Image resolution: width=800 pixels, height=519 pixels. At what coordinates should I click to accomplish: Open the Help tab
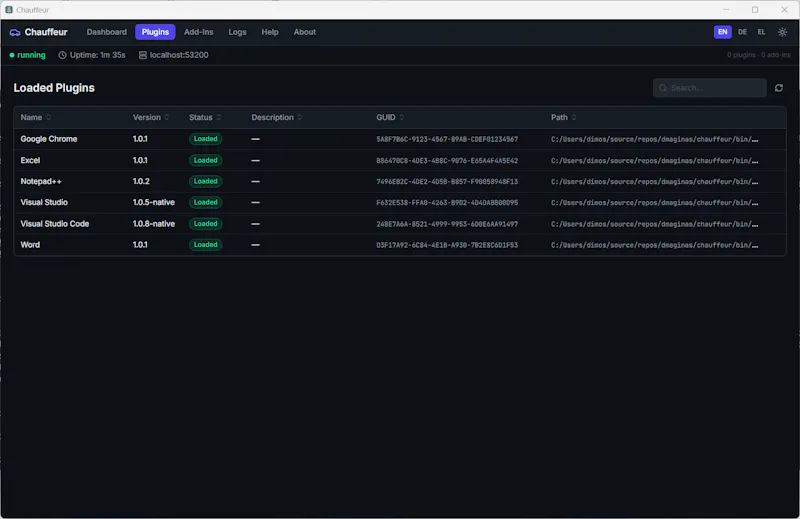tap(270, 32)
